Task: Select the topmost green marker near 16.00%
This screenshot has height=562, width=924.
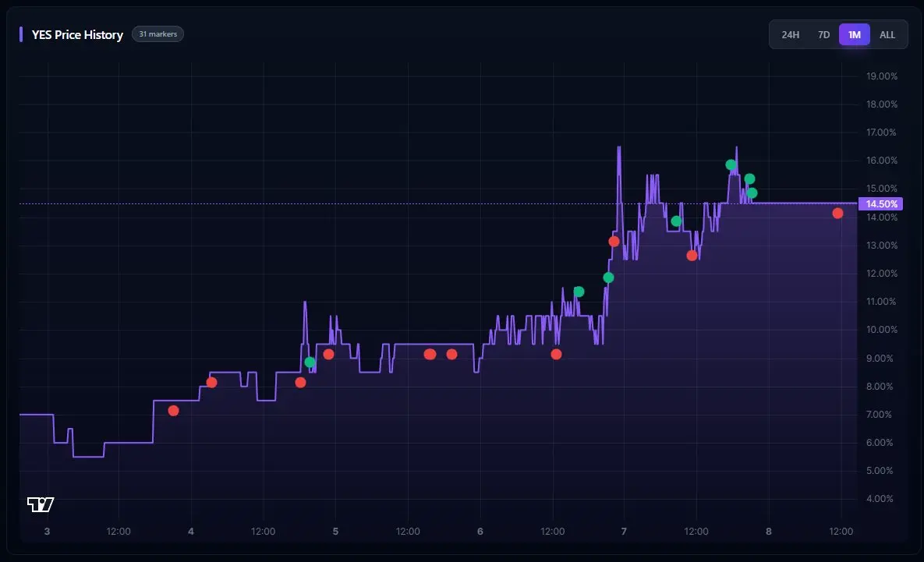Action: (731, 165)
